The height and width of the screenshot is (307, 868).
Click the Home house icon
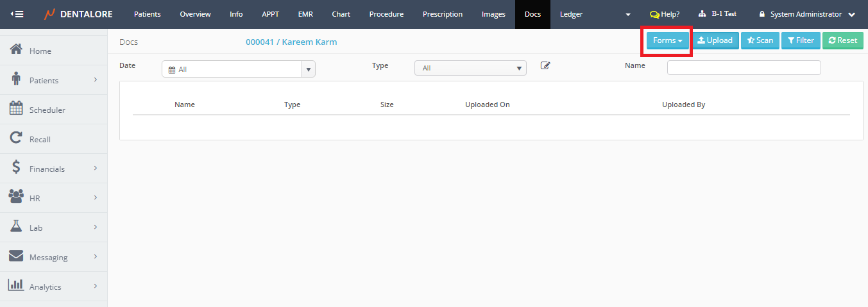(x=17, y=50)
